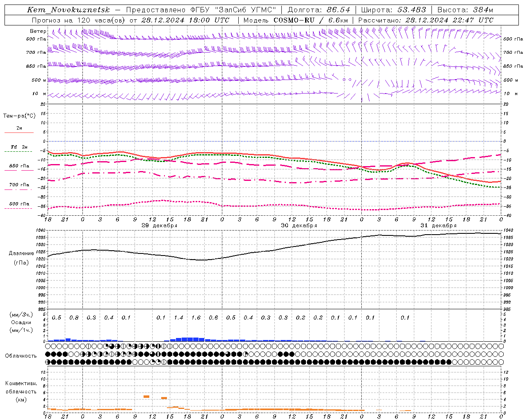This screenshot has height=420, width=525.
Task: Click the 'Ветер' wind panel label
Action: (38, 31)
